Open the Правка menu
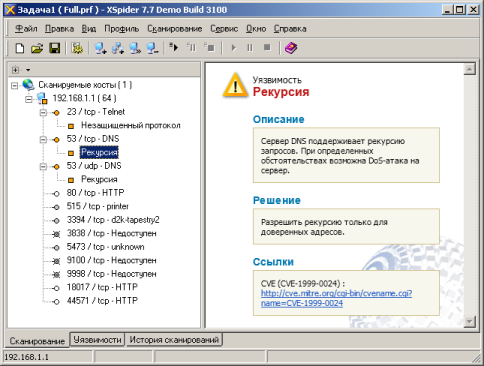Viewport: 484px width, 366px height. [x=59, y=29]
